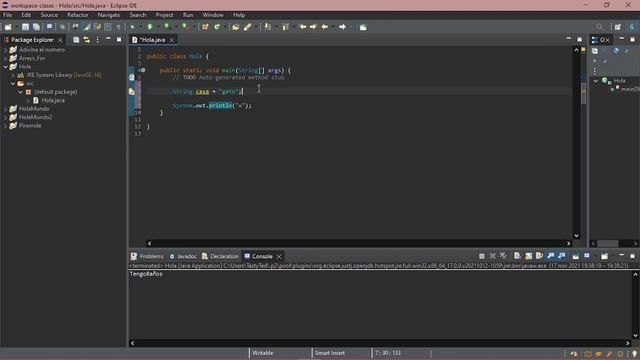
Task: Click the Save All toolbar icon
Action: [36, 27]
